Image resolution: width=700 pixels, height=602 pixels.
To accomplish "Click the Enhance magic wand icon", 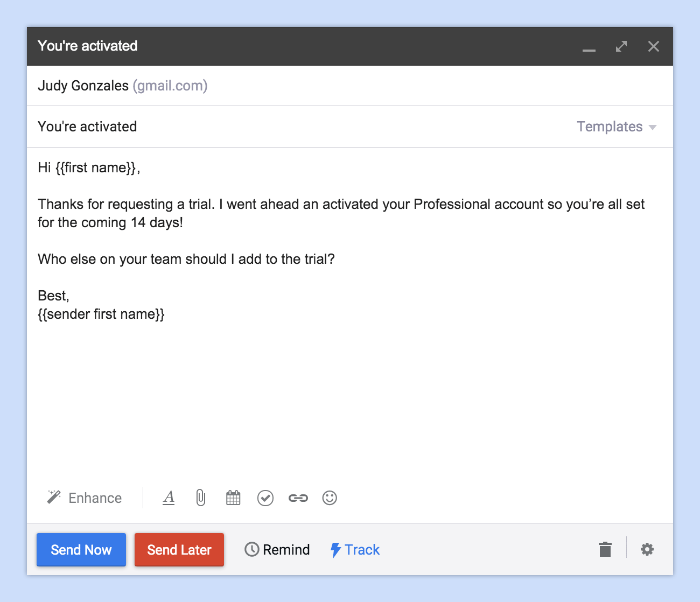I will tap(54, 497).
